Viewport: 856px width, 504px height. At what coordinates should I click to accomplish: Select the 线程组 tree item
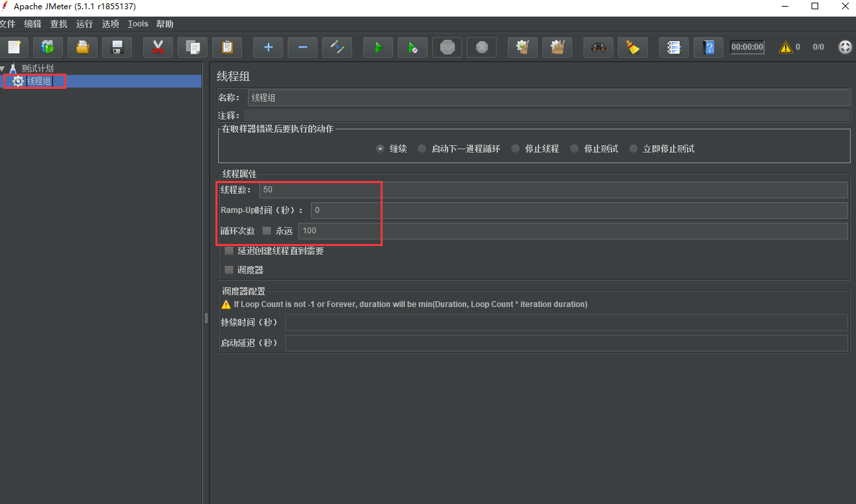click(38, 81)
